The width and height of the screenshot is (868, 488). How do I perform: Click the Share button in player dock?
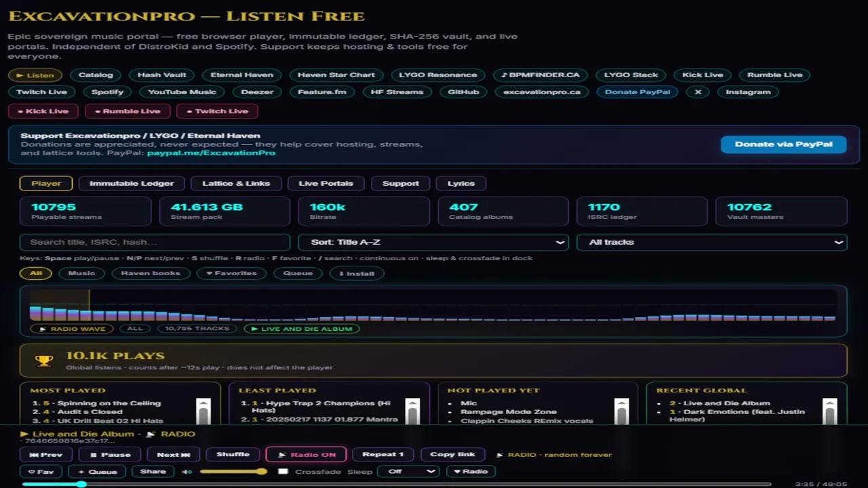[153, 472]
